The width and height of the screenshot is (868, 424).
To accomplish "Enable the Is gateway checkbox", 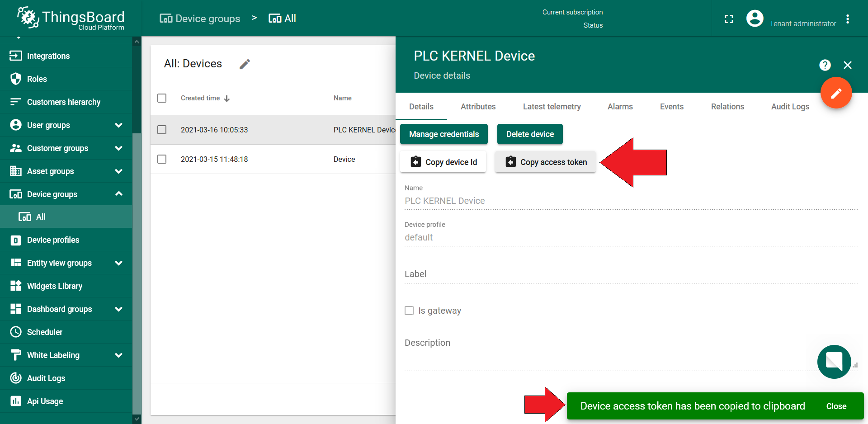I will 409,311.
